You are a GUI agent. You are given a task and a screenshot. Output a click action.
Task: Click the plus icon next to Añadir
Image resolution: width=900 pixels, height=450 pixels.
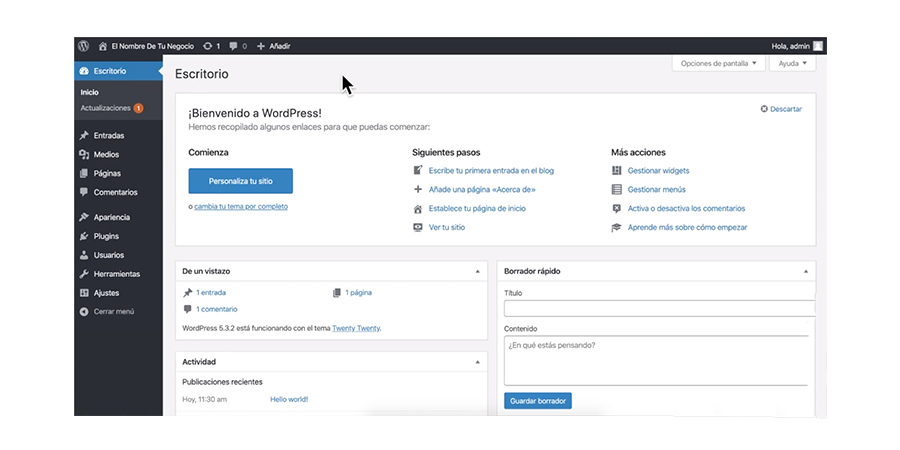click(261, 46)
